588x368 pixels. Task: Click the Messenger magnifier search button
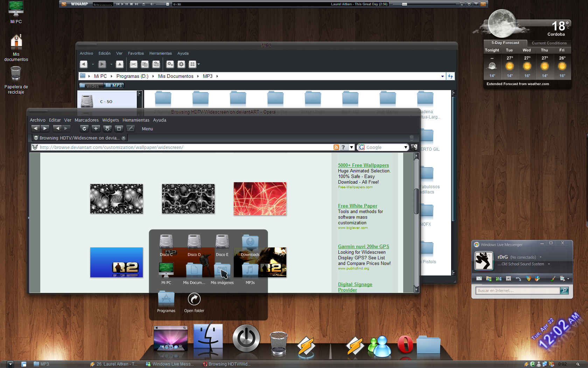pyautogui.click(x=564, y=291)
